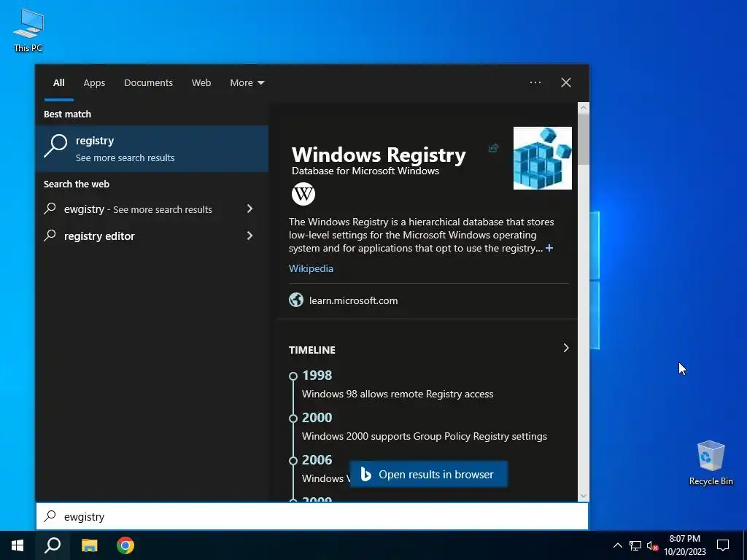
Task: Click the Windows Registry heading
Action: 379,155
